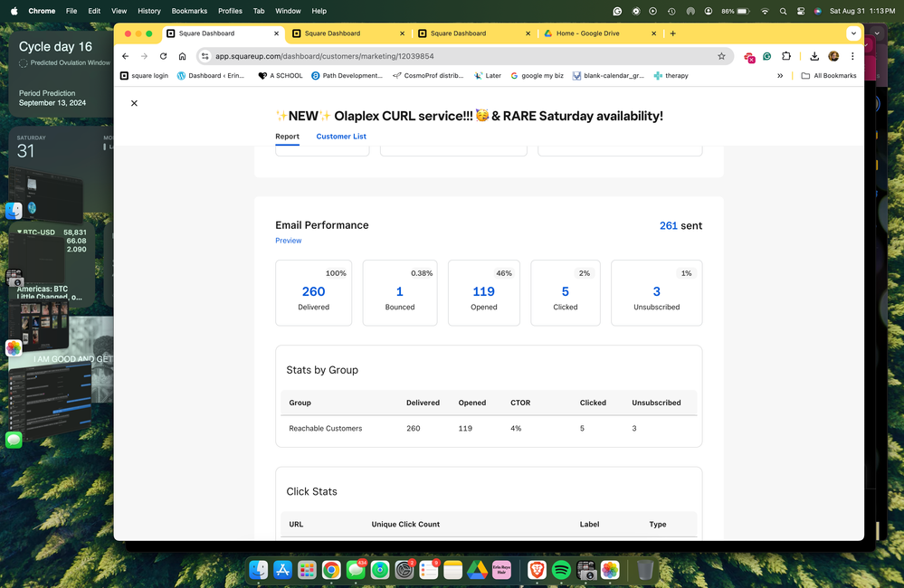Click the browser home icon
The image size is (904, 588).
183,56
